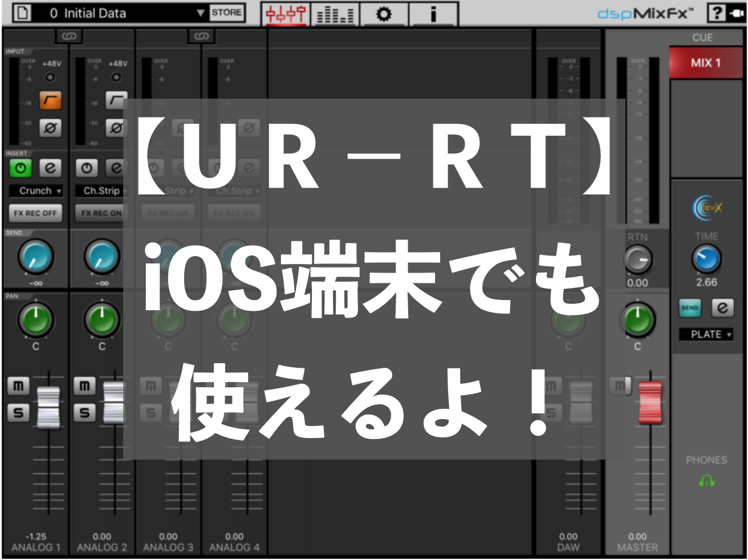Click the DAW channel label
The height and width of the screenshot is (560, 748).
pyautogui.click(x=568, y=547)
